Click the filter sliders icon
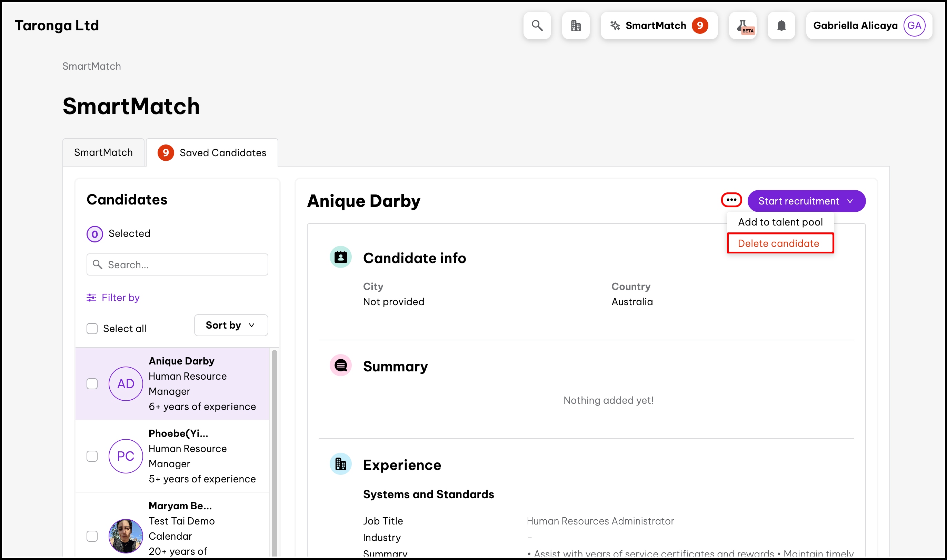 click(x=91, y=298)
